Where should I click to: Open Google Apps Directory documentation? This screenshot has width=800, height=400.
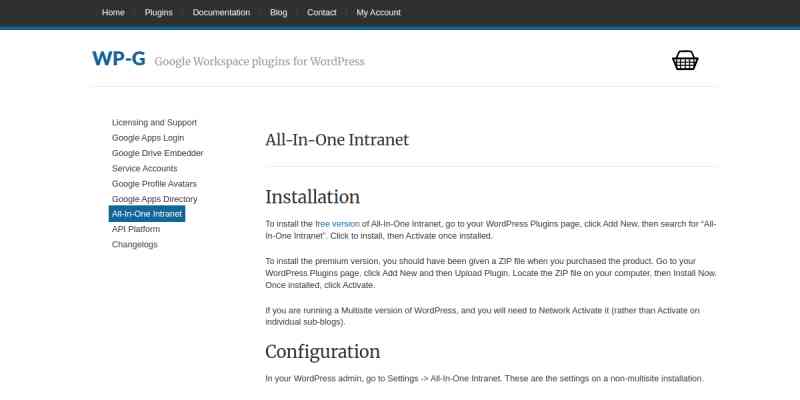point(155,199)
